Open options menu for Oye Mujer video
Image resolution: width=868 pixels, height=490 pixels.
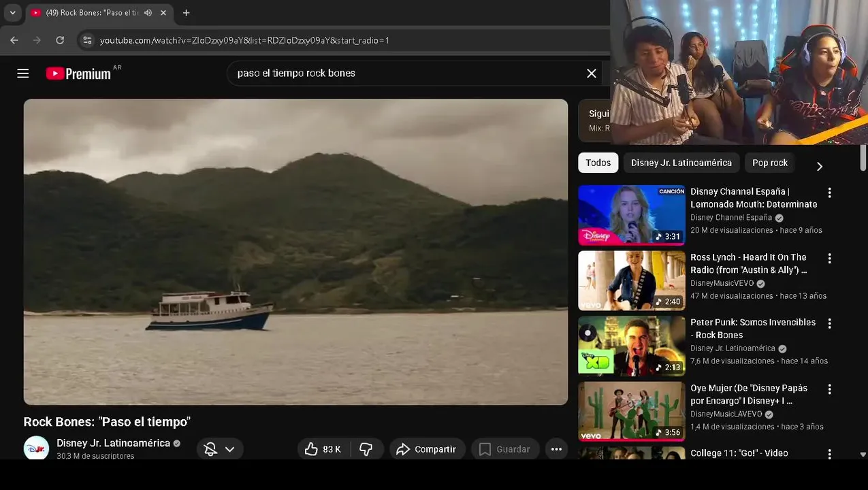click(x=829, y=389)
